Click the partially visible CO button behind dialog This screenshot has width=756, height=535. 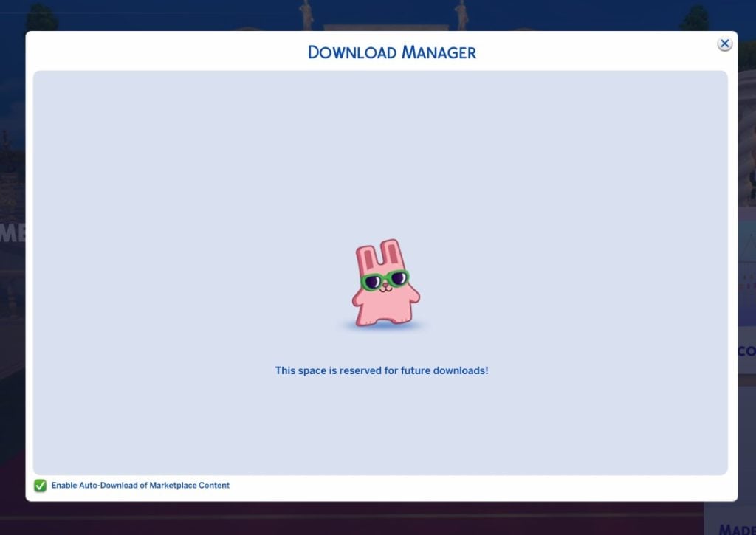746,352
